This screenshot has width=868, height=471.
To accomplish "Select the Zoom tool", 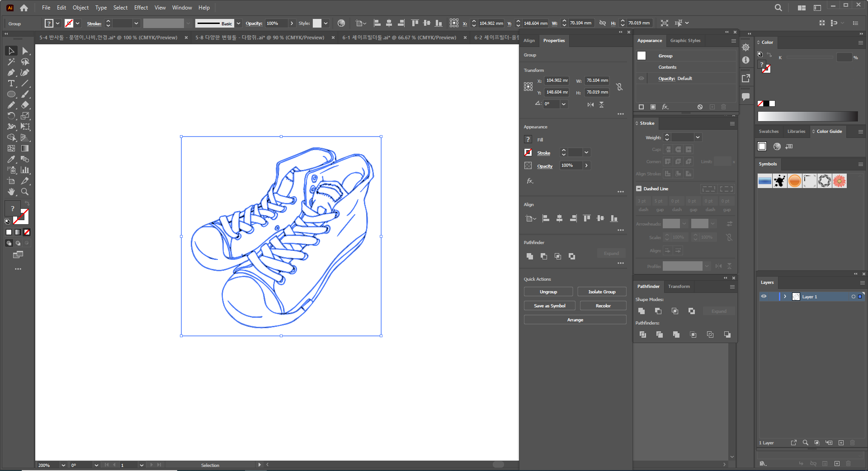I will pos(25,192).
